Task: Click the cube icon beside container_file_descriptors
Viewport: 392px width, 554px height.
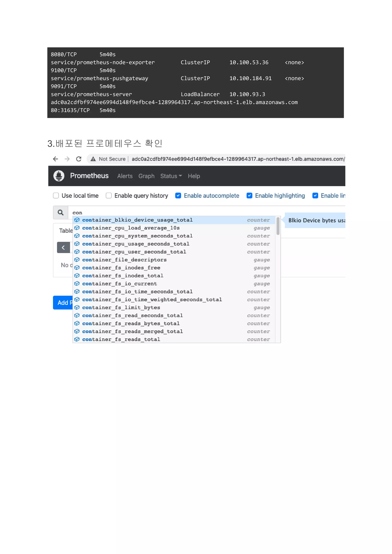Action: click(77, 260)
